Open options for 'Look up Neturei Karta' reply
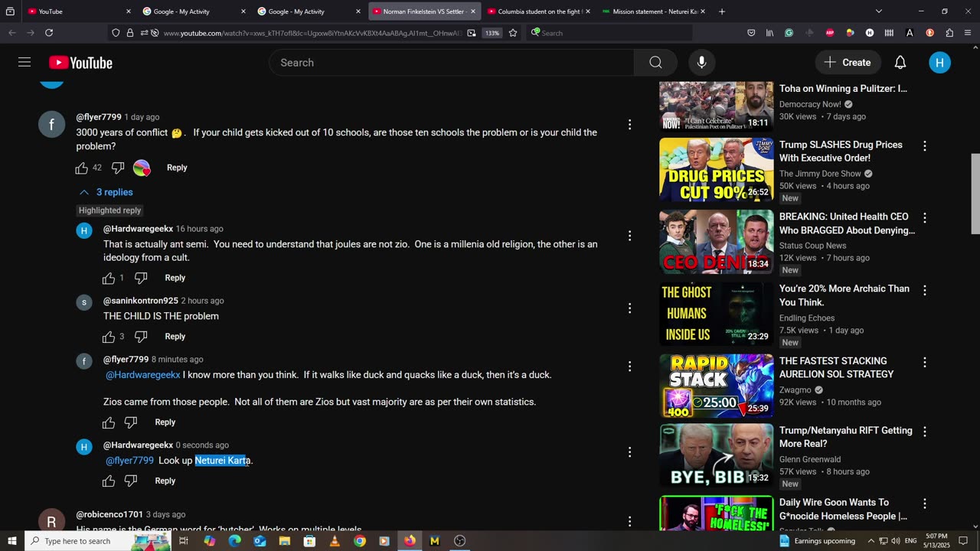Image resolution: width=980 pixels, height=551 pixels. pos(629,452)
